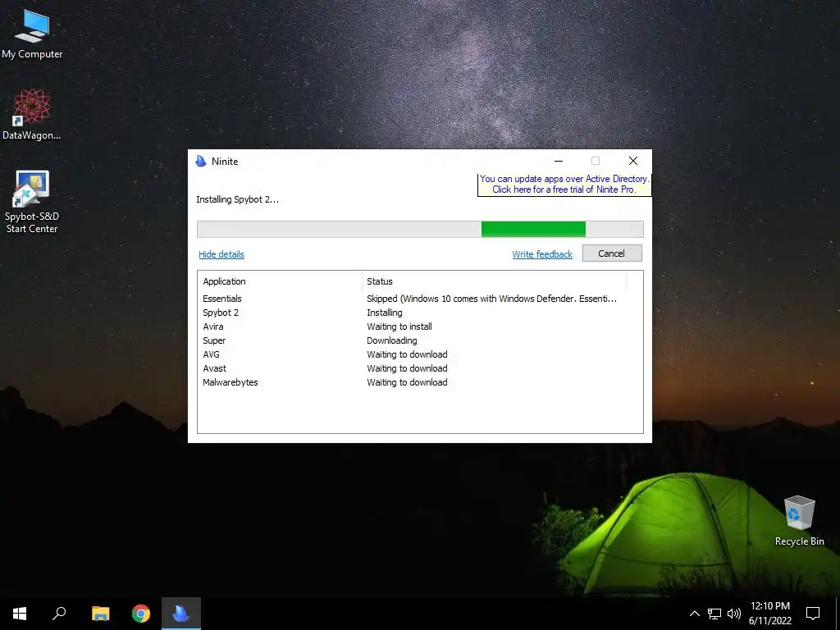Launch Google Chrome from the taskbar
The image size is (840, 630).
141,614
